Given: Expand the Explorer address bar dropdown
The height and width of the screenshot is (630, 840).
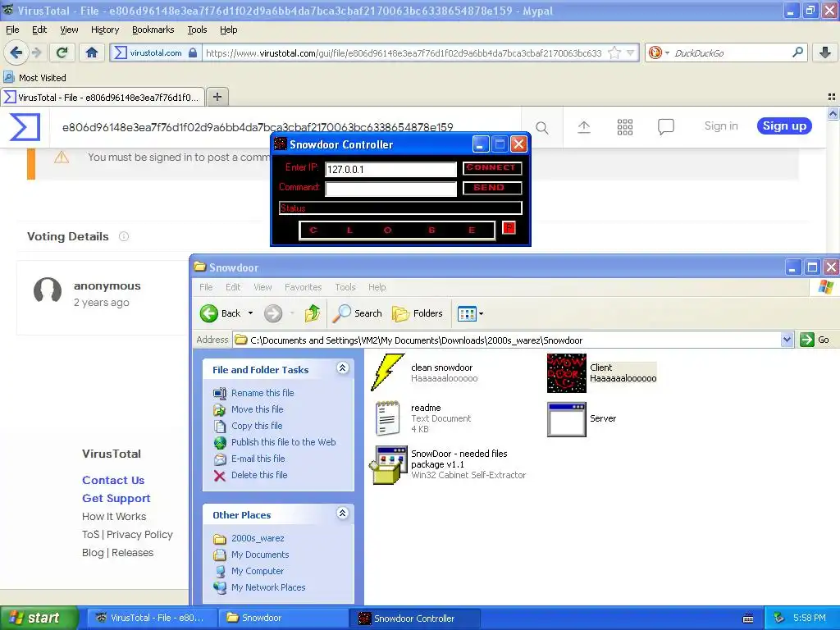Looking at the screenshot, I should click(x=787, y=340).
